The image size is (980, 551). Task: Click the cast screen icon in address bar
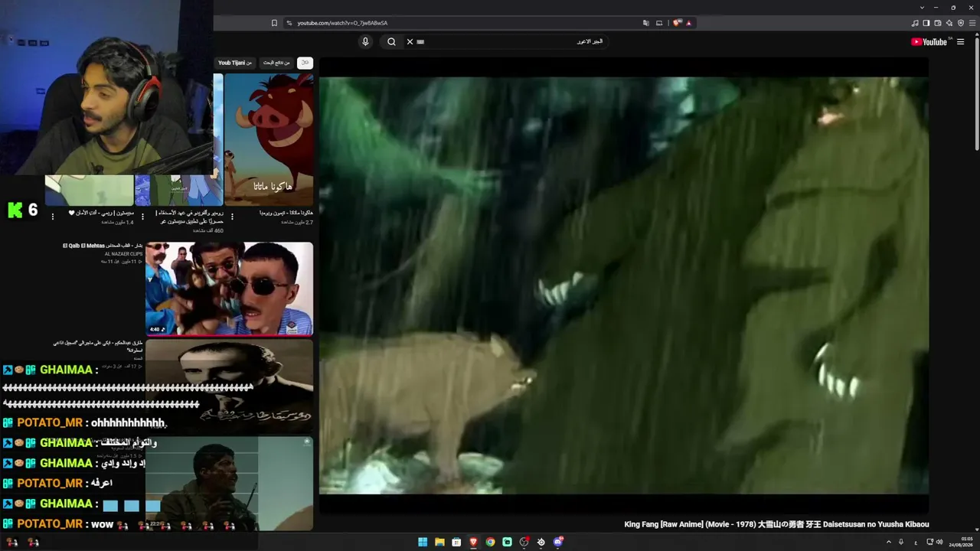[x=659, y=23]
